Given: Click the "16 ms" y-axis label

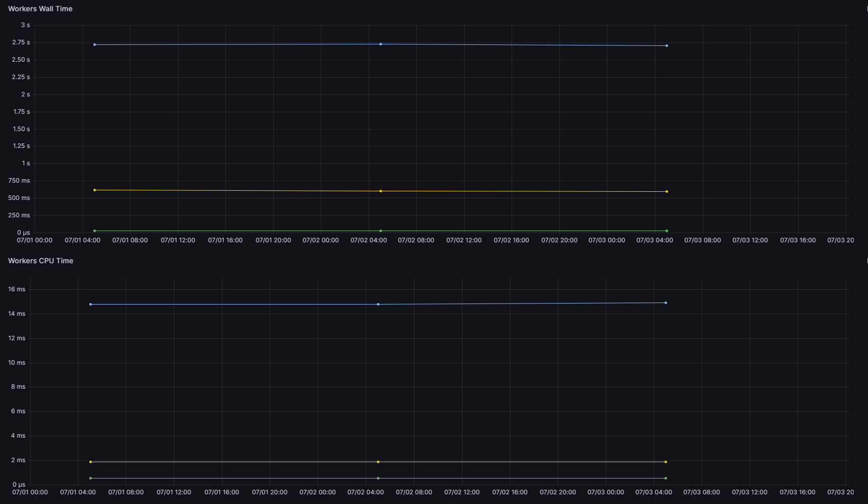Looking at the screenshot, I should tap(17, 289).
